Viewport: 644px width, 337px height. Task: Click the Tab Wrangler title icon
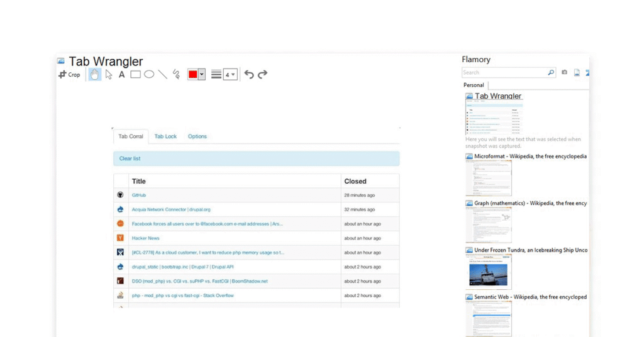[61, 61]
